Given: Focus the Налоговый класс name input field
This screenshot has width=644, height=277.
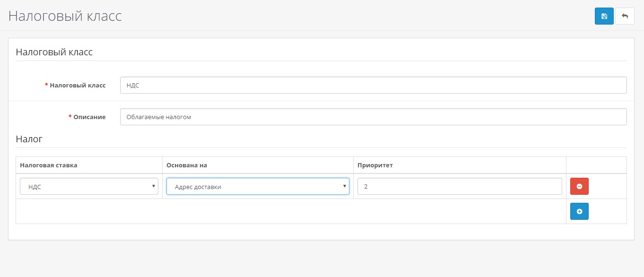Looking at the screenshot, I should [x=373, y=86].
